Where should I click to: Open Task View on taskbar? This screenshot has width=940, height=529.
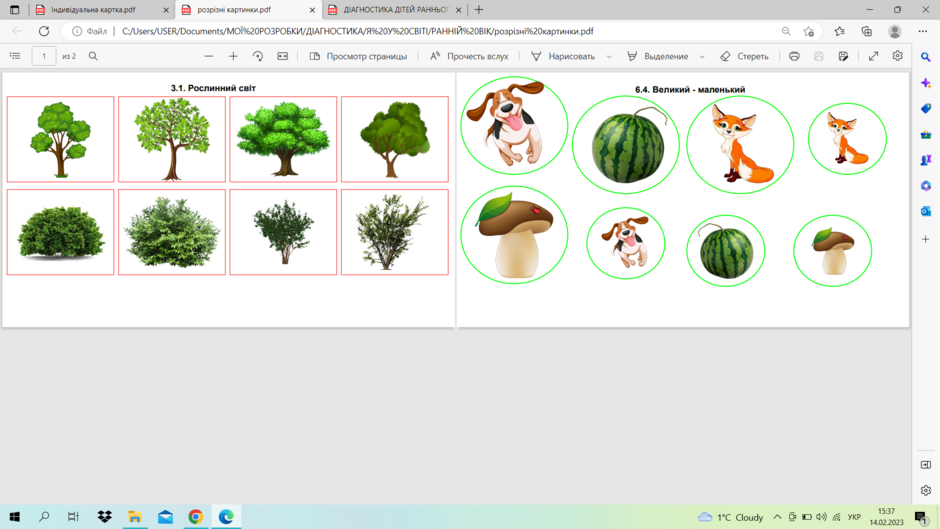pyautogui.click(x=73, y=516)
